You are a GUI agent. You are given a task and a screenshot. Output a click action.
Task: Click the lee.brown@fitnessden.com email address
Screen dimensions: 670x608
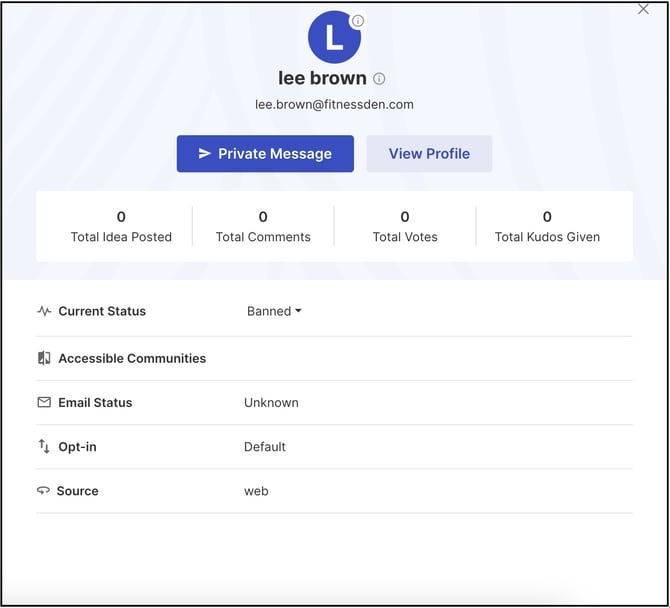click(x=334, y=104)
